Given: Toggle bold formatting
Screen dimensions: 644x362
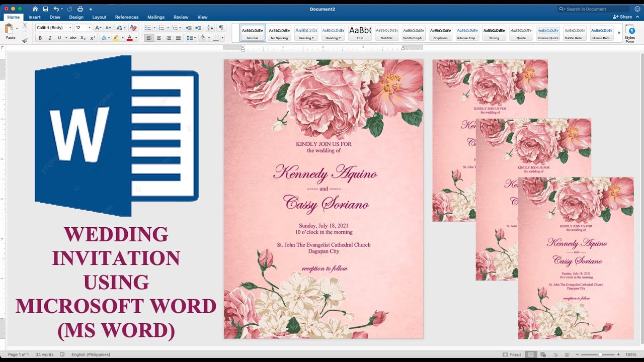Looking at the screenshot, I should coord(40,38).
